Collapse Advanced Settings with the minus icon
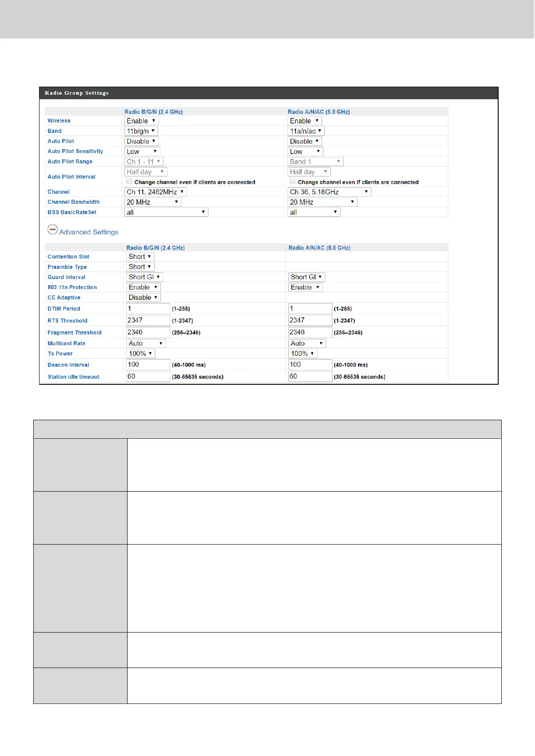This screenshot has width=535, height=756. [53, 229]
